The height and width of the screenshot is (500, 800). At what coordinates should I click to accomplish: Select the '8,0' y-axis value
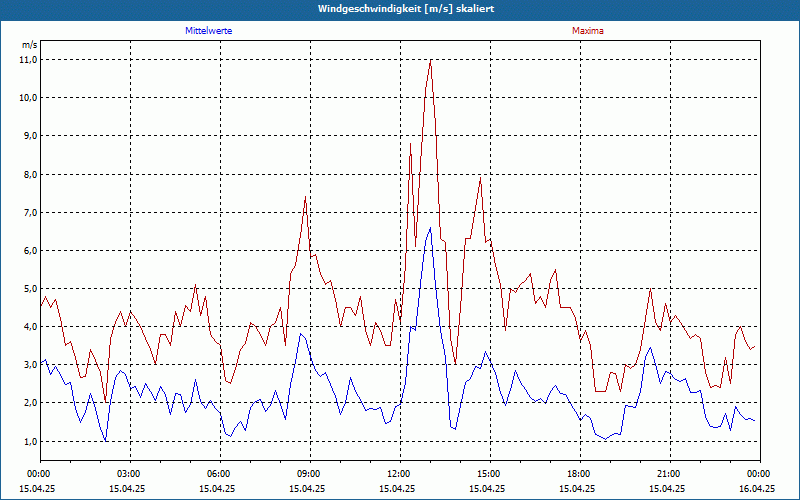pos(31,174)
